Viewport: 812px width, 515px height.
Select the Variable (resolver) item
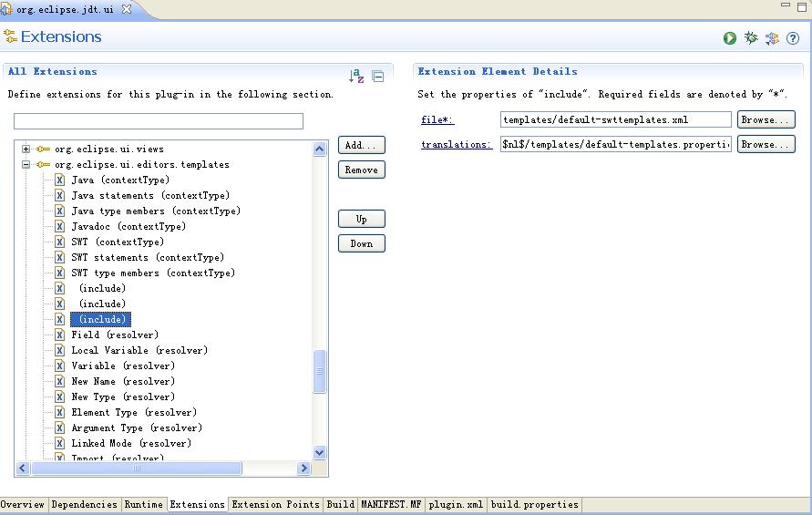pos(123,366)
